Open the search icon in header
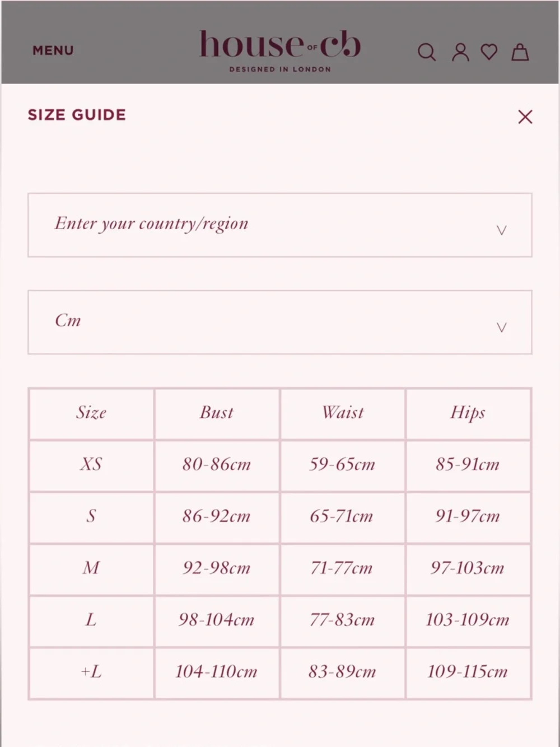560x747 pixels. coord(427,52)
